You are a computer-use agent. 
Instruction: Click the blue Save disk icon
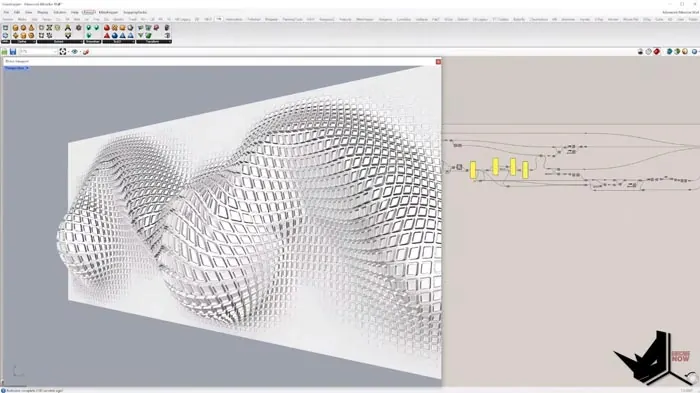[13, 52]
